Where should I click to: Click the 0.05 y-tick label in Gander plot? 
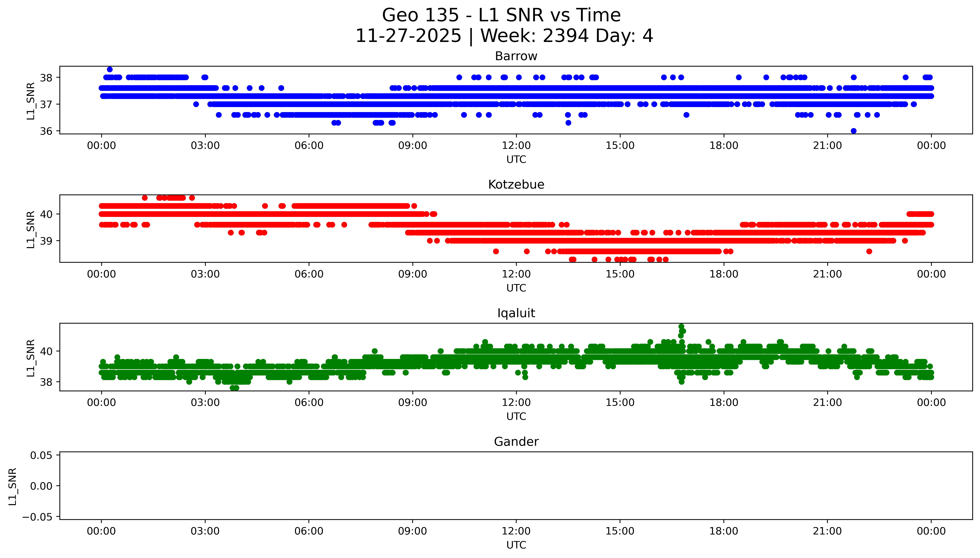41,455
